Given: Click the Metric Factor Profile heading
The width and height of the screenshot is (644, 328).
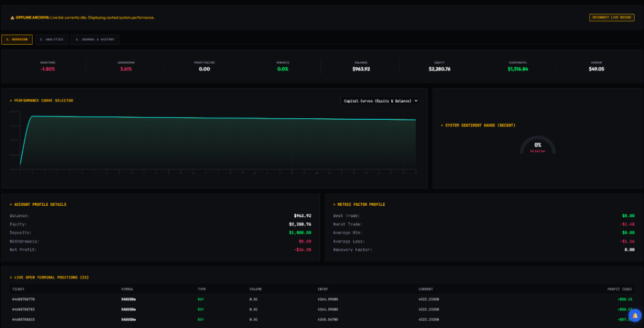Looking at the screenshot, I should coord(359,204).
